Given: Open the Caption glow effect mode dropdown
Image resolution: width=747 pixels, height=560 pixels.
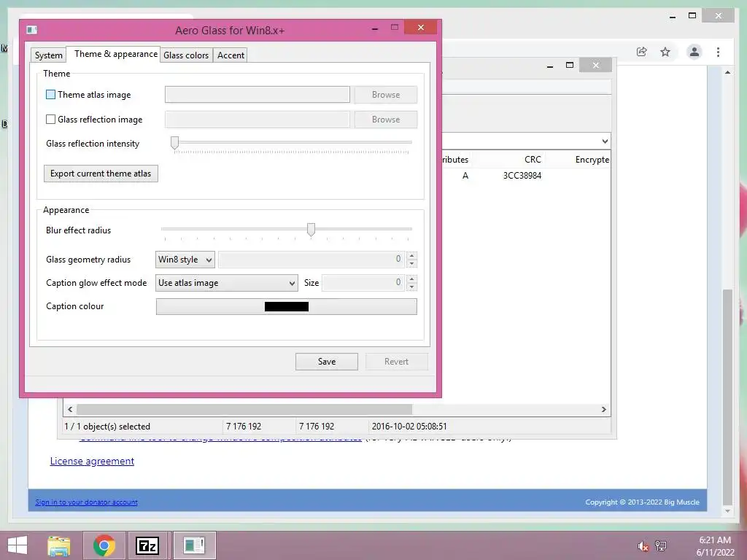Looking at the screenshot, I should (227, 283).
